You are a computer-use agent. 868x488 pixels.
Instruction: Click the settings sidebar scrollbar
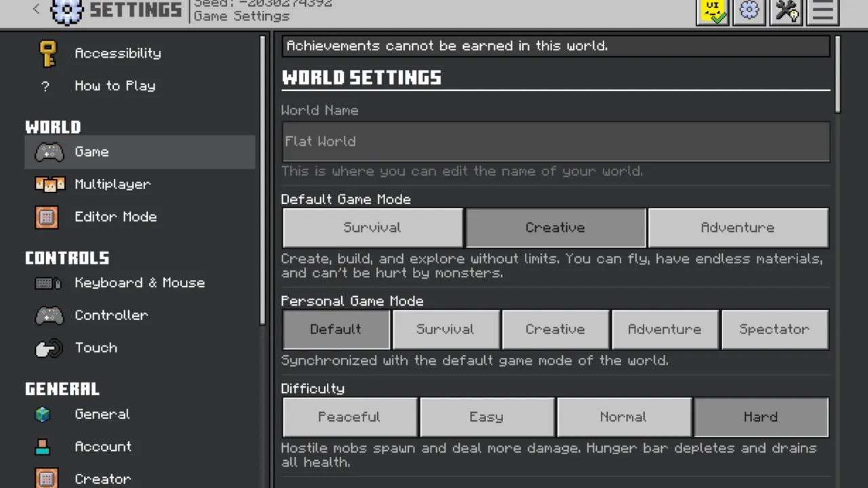click(x=263, y=181)
